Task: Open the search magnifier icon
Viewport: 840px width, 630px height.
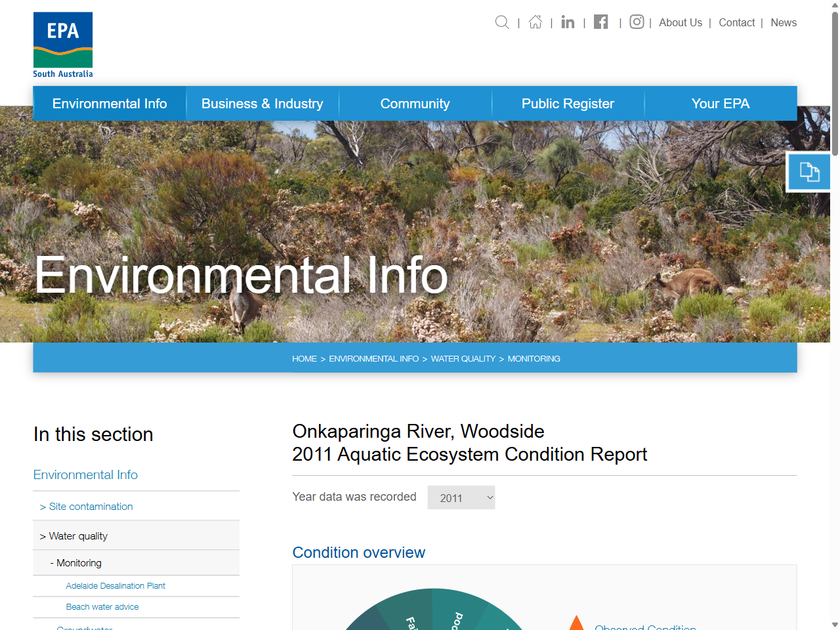Action: pyautogui.click(x=501, y=22)
